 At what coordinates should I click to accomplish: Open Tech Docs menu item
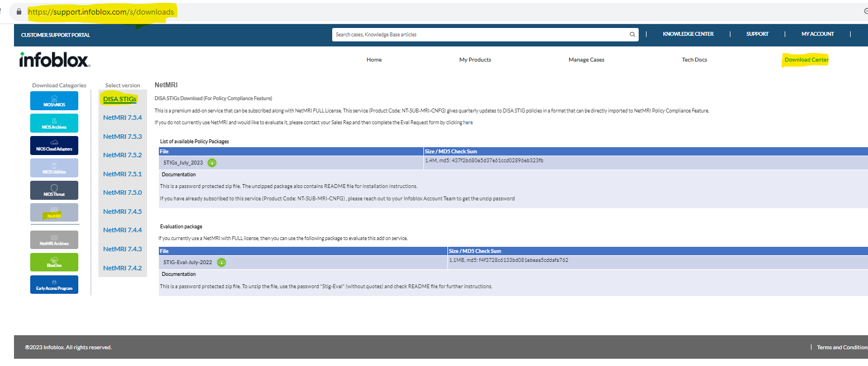pos(695,60)
